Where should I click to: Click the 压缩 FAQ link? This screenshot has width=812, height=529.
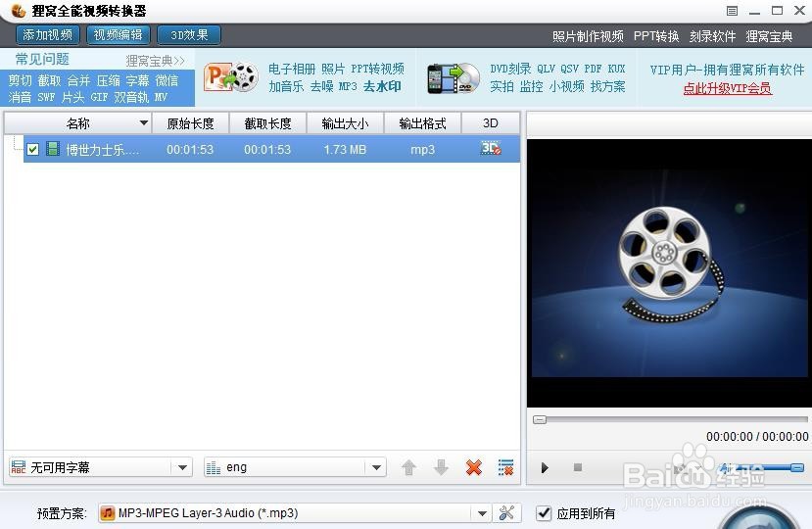108,80
